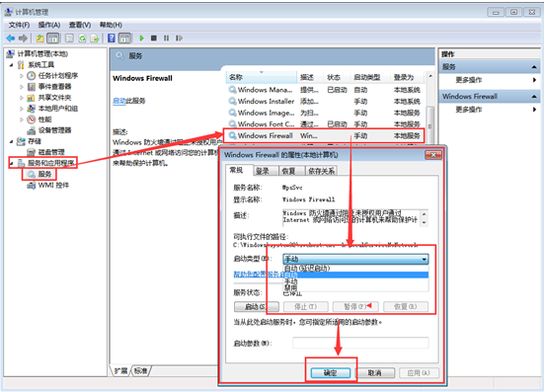544x392 pixels.
Task: Open the blue Help question-mark icon
Action: (112, 39)
